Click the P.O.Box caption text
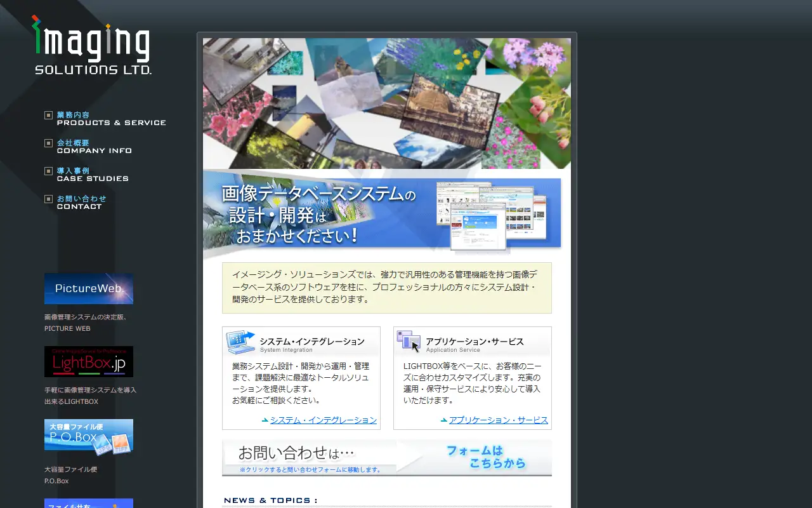 (56, 481)
